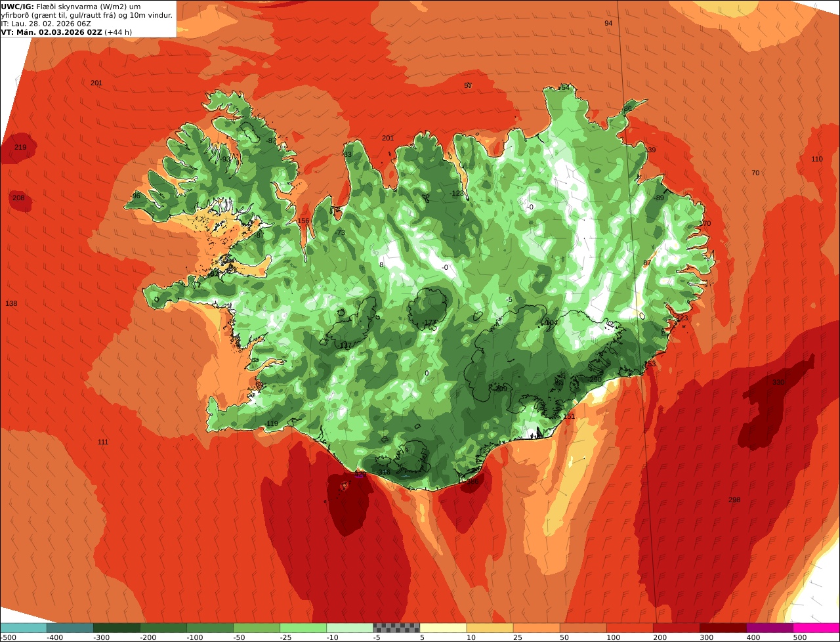The image size is (840, 642).
Task: Select the '170' value on the east coast
Action: coord(705,223)
